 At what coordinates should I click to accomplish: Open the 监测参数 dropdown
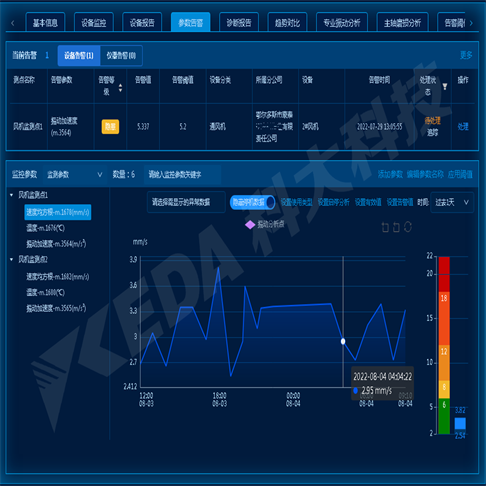pos(74,174)
